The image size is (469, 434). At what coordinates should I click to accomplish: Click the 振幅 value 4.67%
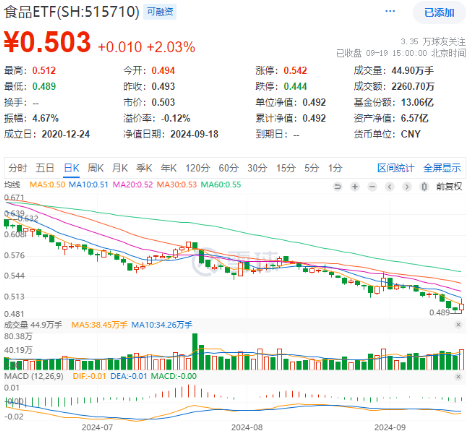click(45, 118)
